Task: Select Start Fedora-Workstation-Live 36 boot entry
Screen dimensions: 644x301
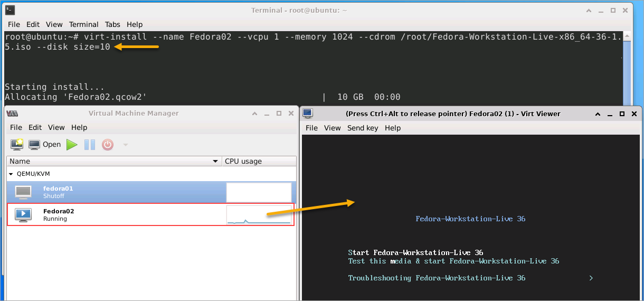Action: (x=416, y=252)
